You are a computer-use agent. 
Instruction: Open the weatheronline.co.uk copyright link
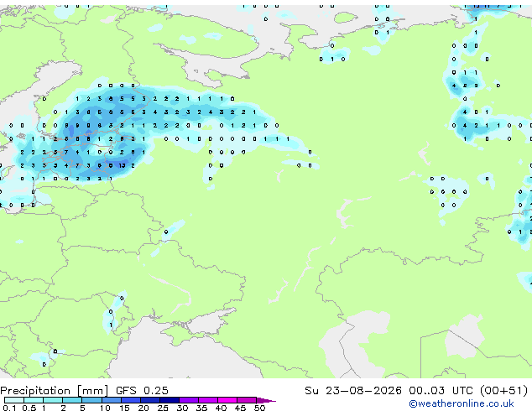462,403
